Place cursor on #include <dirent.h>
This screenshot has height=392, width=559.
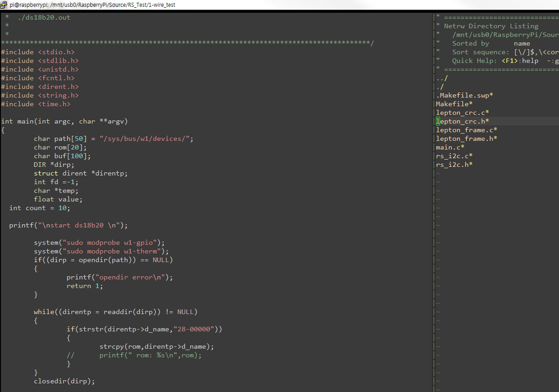point(40,87)
